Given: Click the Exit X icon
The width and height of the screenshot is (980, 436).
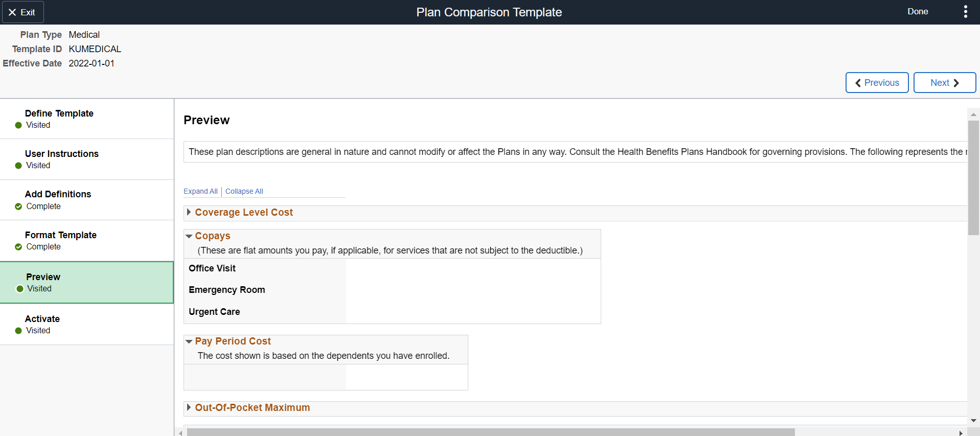Looking at the screenshot, I should [x=12, y=12].
